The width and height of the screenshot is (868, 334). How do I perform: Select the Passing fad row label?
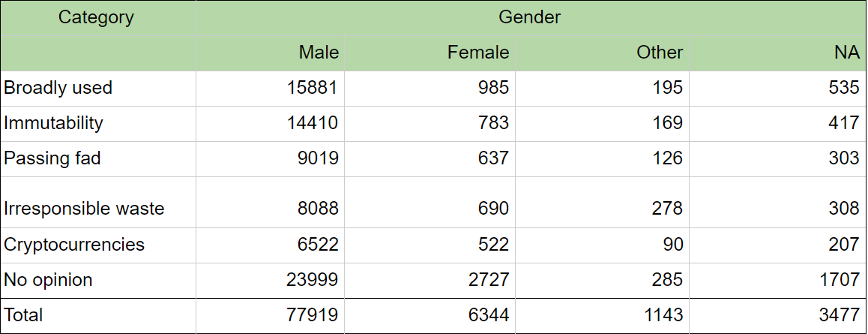[x=98, y=159]
